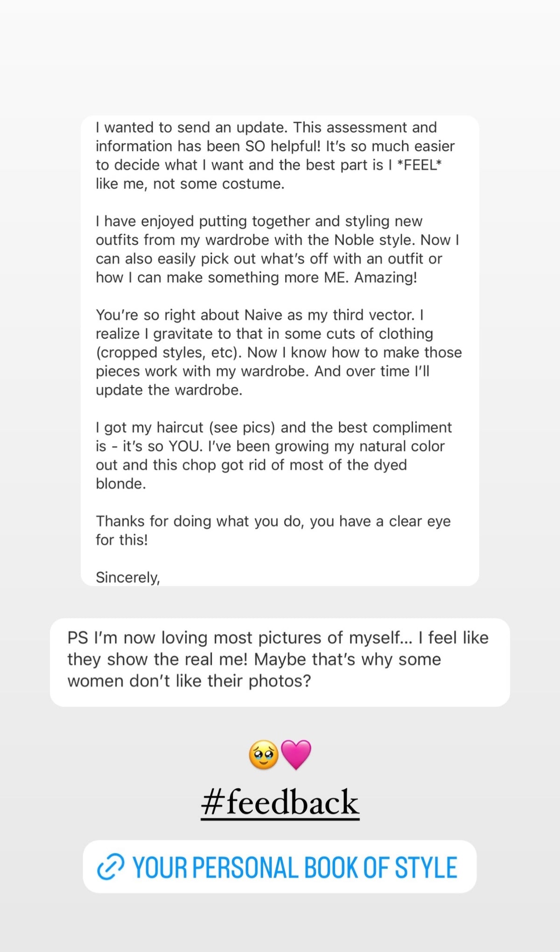Click the word "blonde." in the message

(x=121, y=483)
